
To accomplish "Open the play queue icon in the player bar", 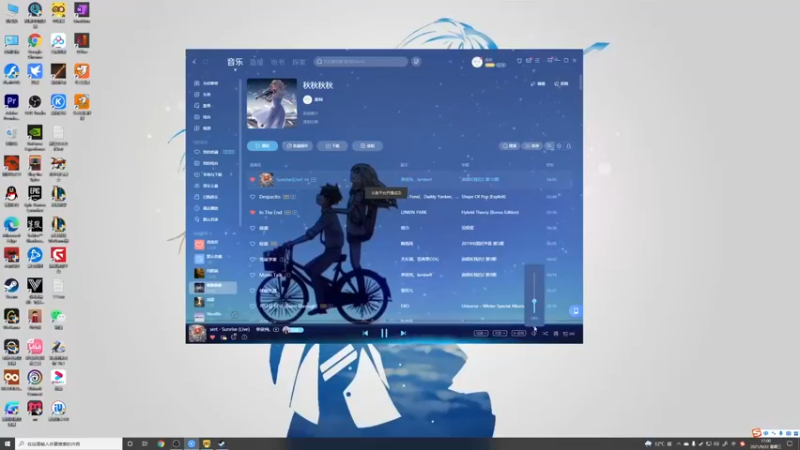I will [568, 334].
